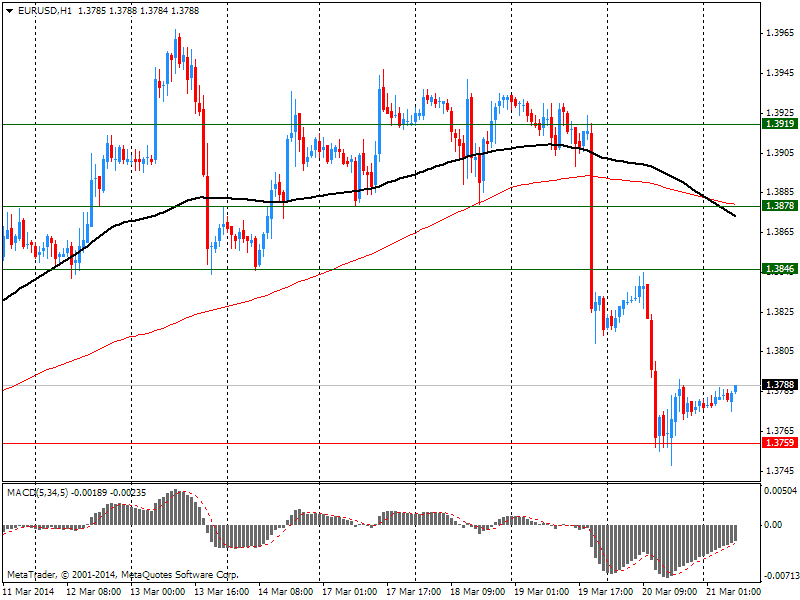Click the current price 1.3788 label
This screenshot has width=800, height=600.
click(x=779, y=385)
